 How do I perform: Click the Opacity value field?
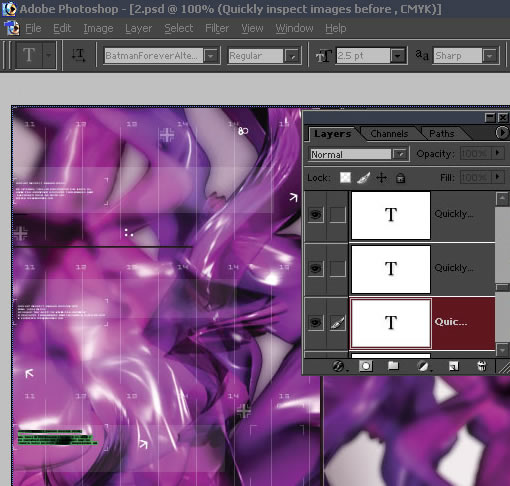(476, 154)
